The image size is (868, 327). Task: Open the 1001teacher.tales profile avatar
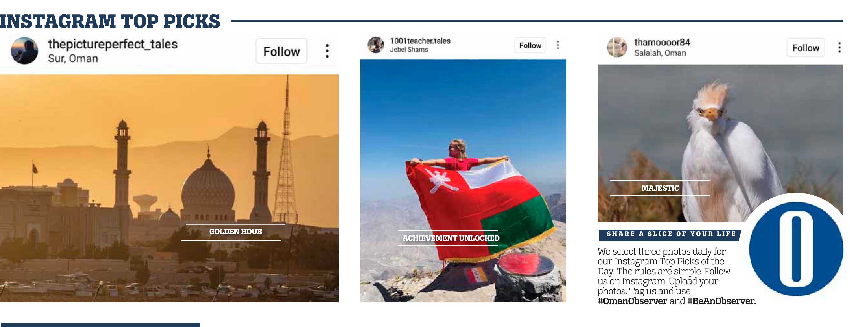pos(376,45)
